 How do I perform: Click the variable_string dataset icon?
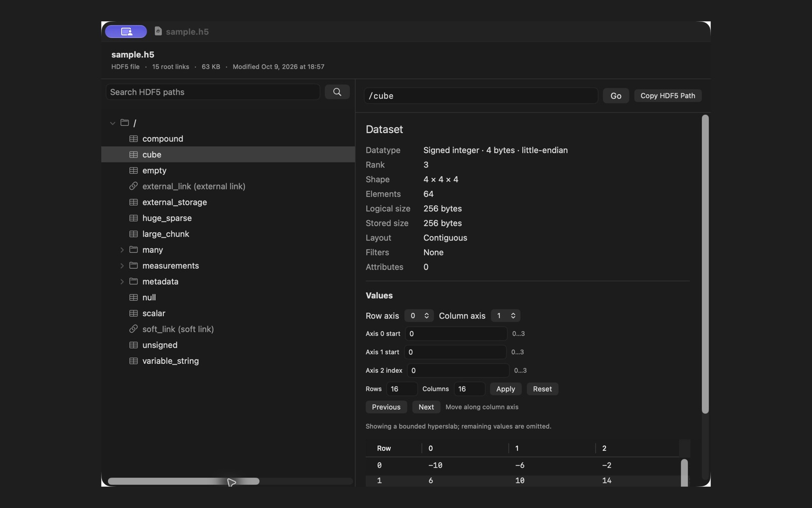[x=133, y=361]
